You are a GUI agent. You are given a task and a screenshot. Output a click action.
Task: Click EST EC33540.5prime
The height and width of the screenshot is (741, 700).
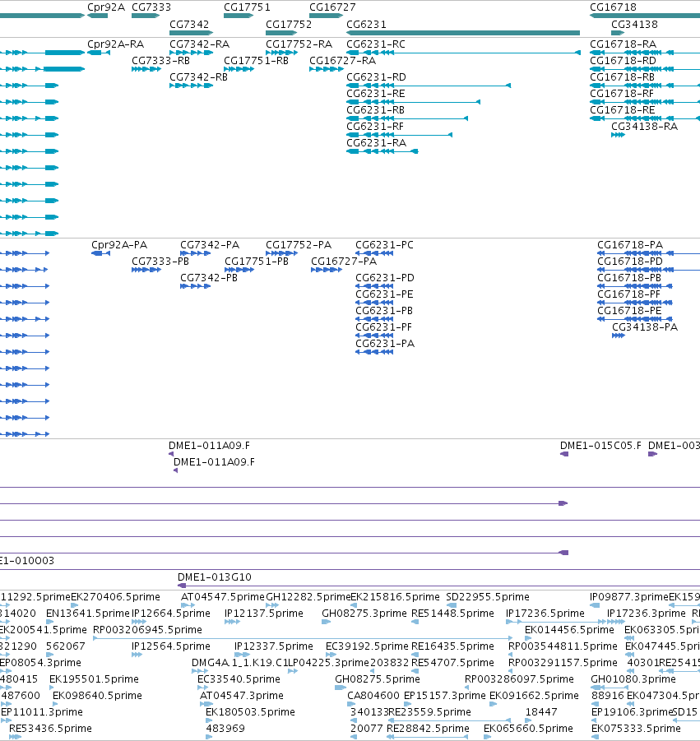coord(239,679)
